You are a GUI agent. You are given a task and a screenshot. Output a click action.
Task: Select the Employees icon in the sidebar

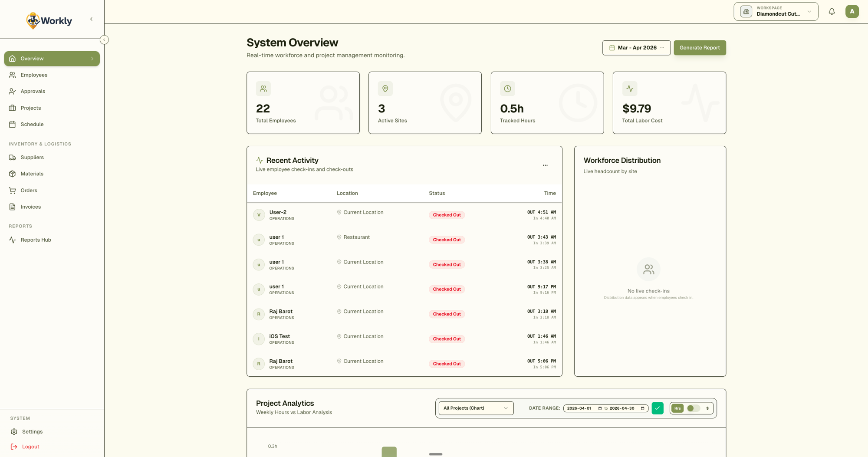13,75
